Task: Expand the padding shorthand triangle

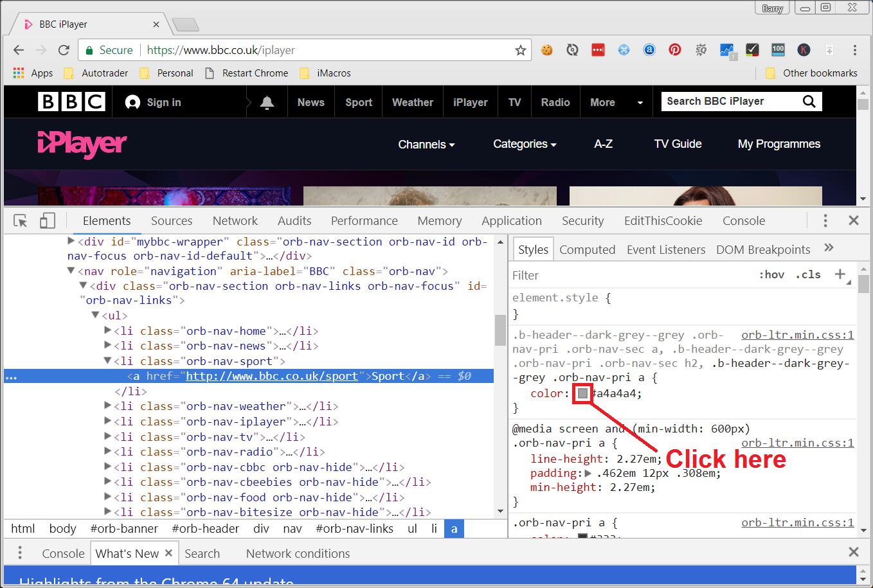Action: (588, 474)
